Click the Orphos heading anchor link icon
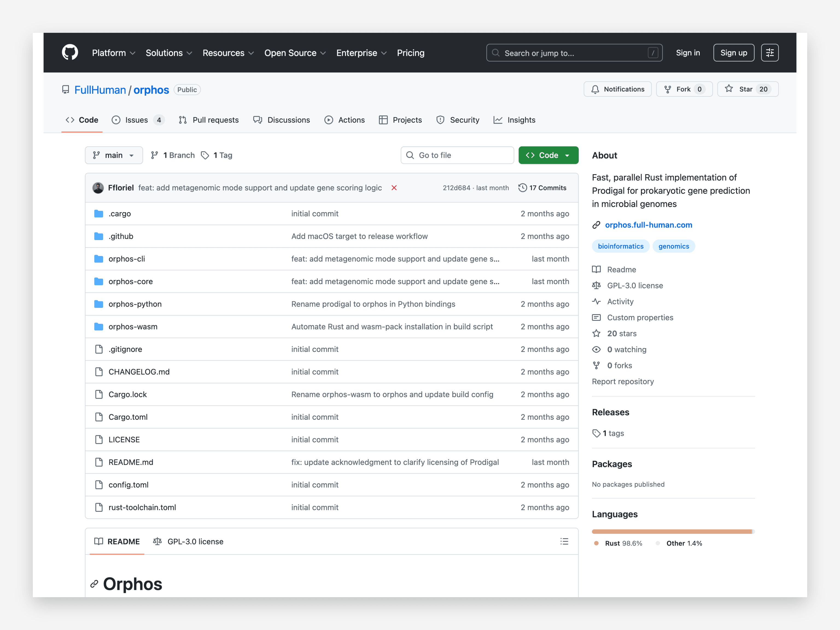 coord(94,584)
